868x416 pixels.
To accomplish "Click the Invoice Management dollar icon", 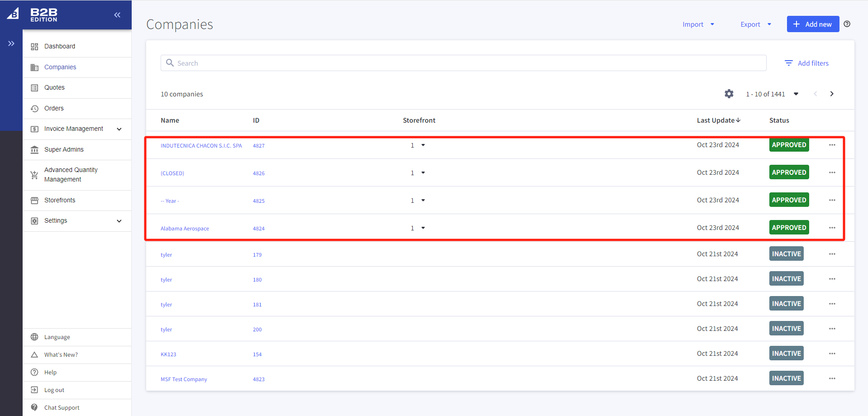I will 34,129.
